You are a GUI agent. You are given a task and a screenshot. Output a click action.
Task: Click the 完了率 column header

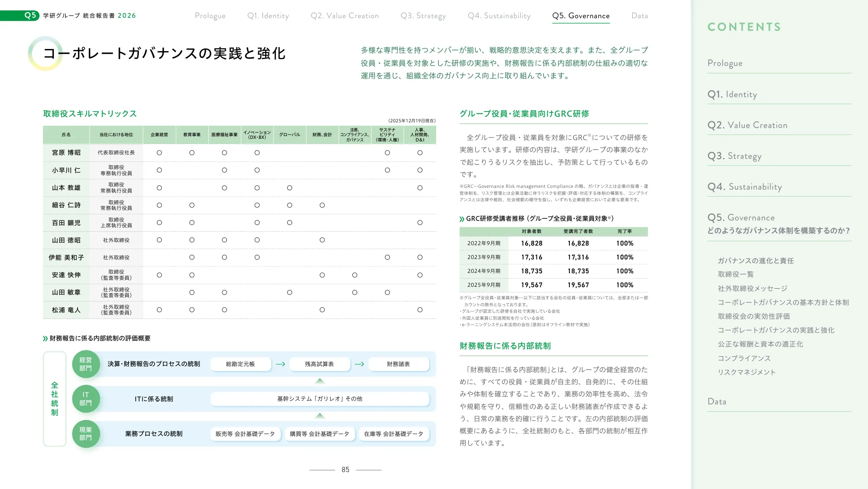[625, 232]
